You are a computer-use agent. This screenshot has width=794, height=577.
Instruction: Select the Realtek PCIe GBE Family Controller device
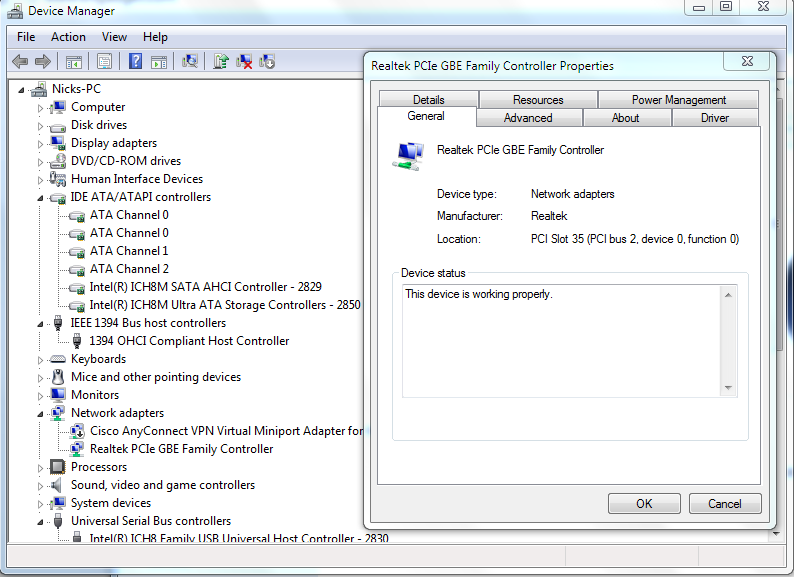tap(181, 449)
